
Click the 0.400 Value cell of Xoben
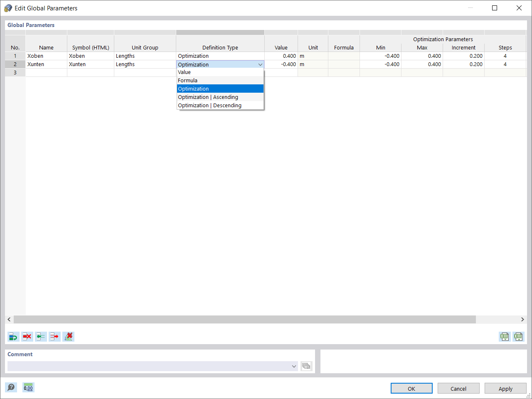pyautogui.click(x=281, y=56)
